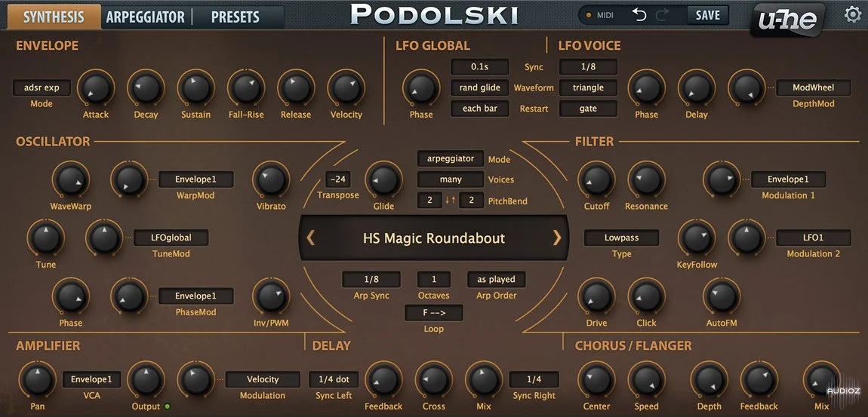
Task: Click the envelope Sustain knob
Action: point(196,88)
